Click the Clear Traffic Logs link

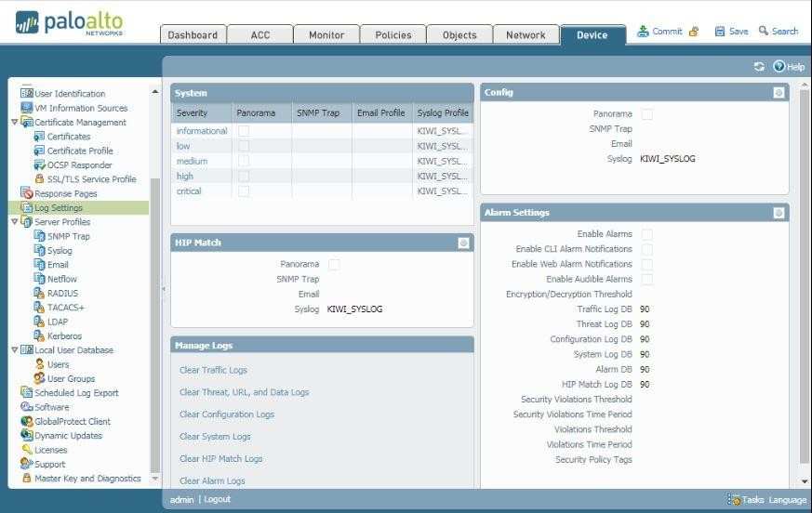(213, 370)
